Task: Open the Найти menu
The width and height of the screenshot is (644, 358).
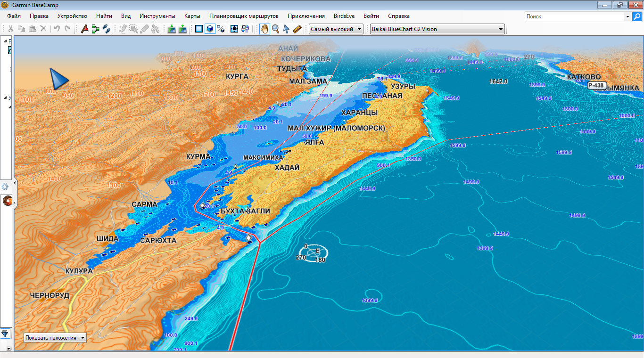Action: (104, 16)
